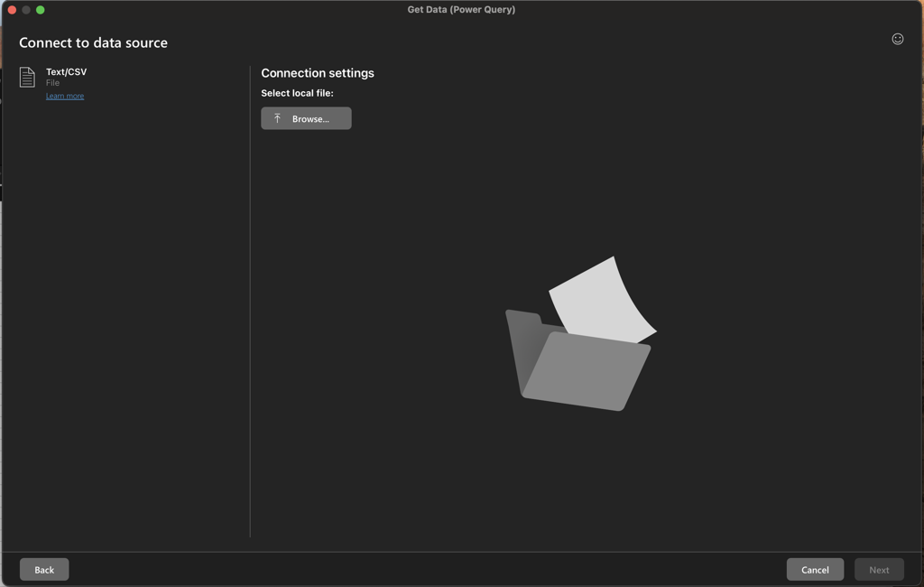
Task: Click the "Get Data (Power Query)" window title
Action: 461,10
